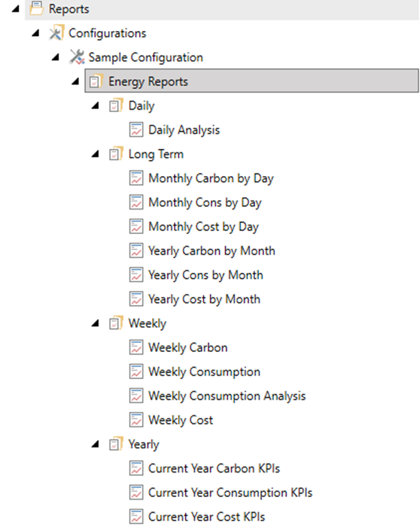
Task: Collapse the Energy Reports node
Action: click(75, 81)
